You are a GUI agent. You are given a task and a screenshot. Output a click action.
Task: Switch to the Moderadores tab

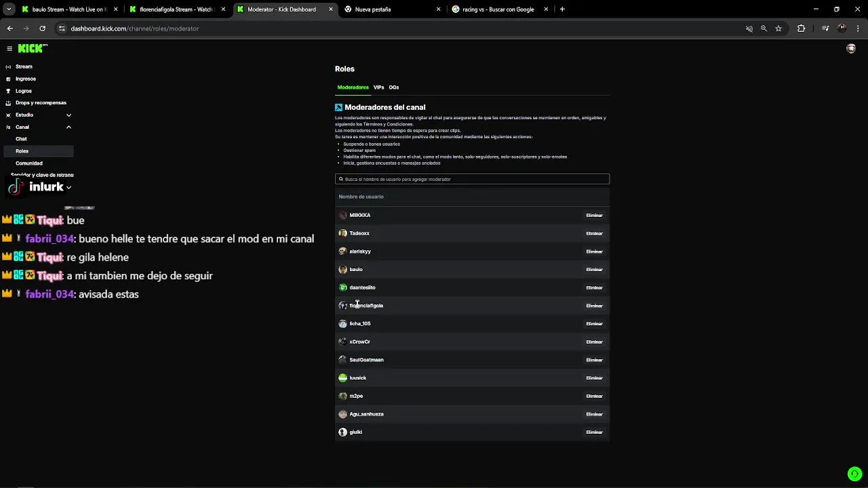pos(353,87)
